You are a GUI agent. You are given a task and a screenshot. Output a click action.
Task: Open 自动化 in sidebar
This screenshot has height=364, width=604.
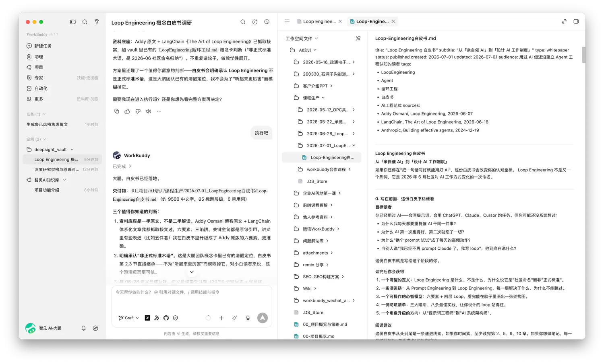[62, 88]
